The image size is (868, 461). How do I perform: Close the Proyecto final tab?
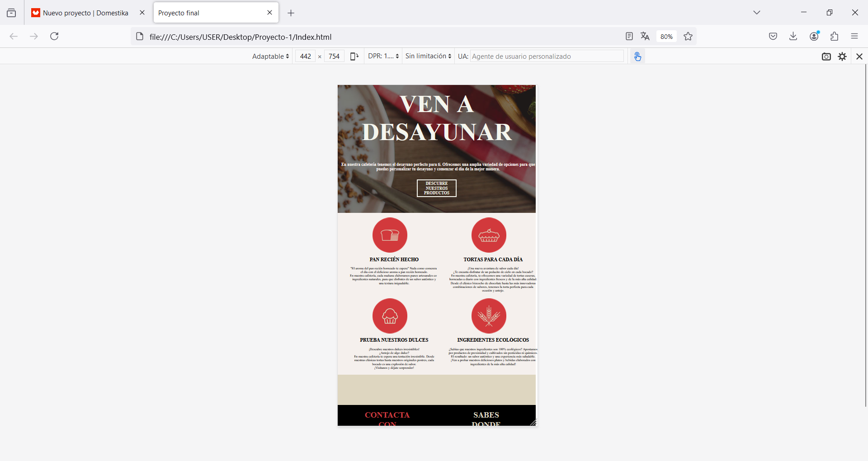270,13
